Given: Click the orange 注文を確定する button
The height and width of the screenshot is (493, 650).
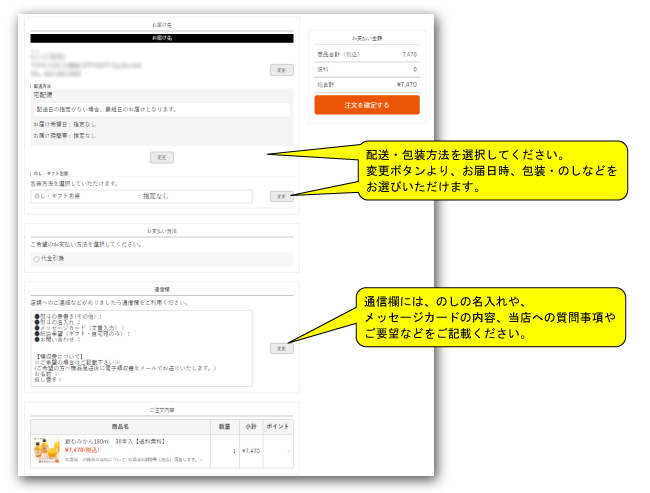Looking at the screenshot, I should (x=366, y=105).
